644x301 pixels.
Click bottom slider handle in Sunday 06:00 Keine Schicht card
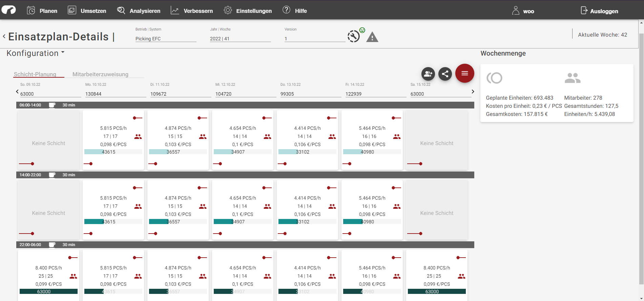[x=33, y=164]
